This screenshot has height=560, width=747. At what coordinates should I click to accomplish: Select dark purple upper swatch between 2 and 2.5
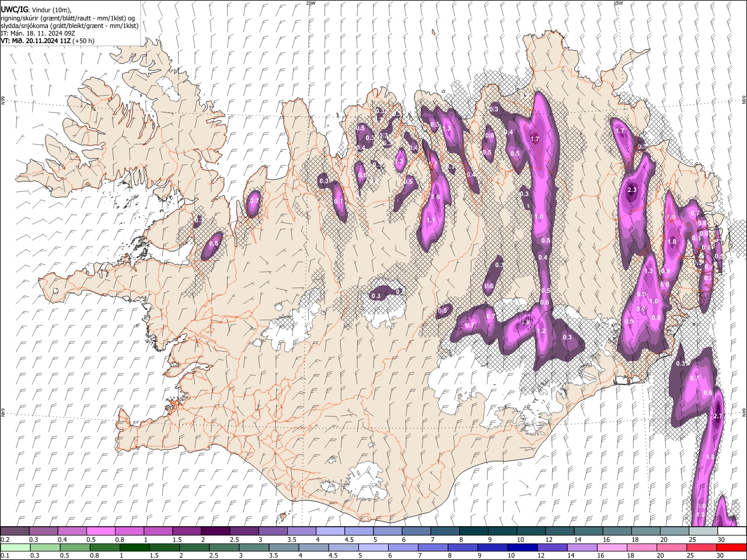(215, 531)
